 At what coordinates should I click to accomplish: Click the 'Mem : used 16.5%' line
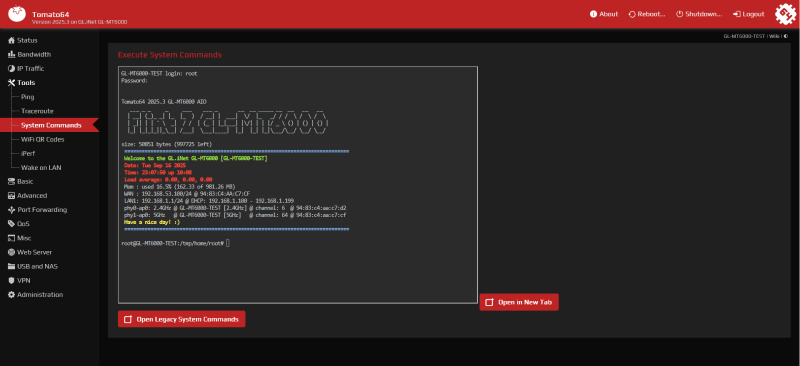click(180, 187)
